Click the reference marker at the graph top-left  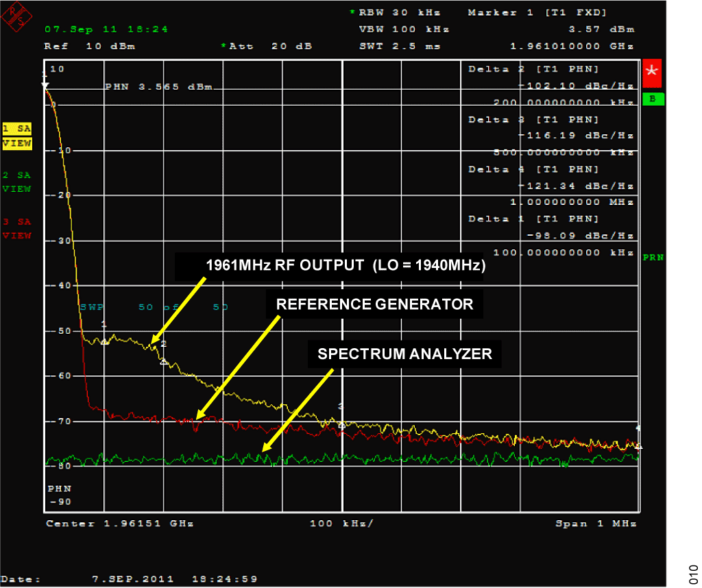(x=45, y=84)
